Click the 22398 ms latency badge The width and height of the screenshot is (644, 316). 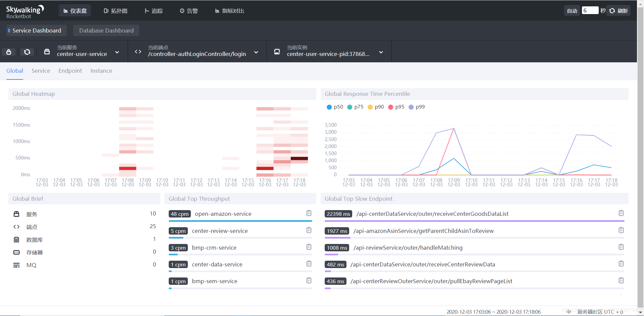[x=338, y=214]
